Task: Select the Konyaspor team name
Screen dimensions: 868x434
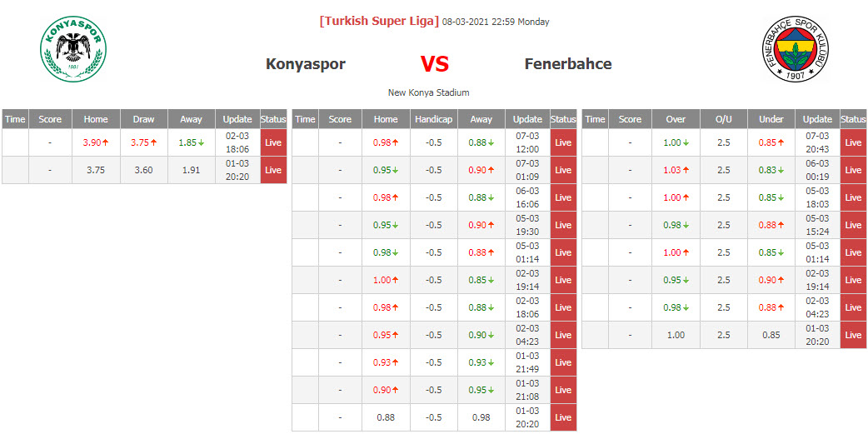Action: (305, 64)
